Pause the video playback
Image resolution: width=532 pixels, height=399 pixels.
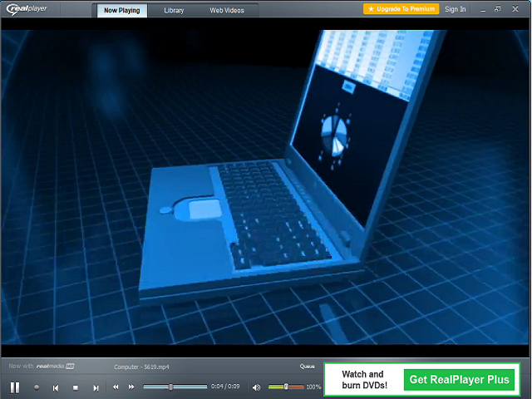tap(15, 387)
